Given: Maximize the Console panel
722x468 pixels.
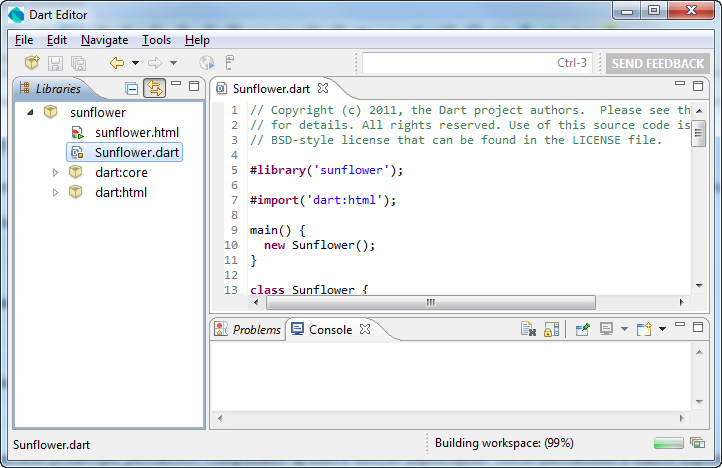Looking at the screenshot, I should 698,327.
